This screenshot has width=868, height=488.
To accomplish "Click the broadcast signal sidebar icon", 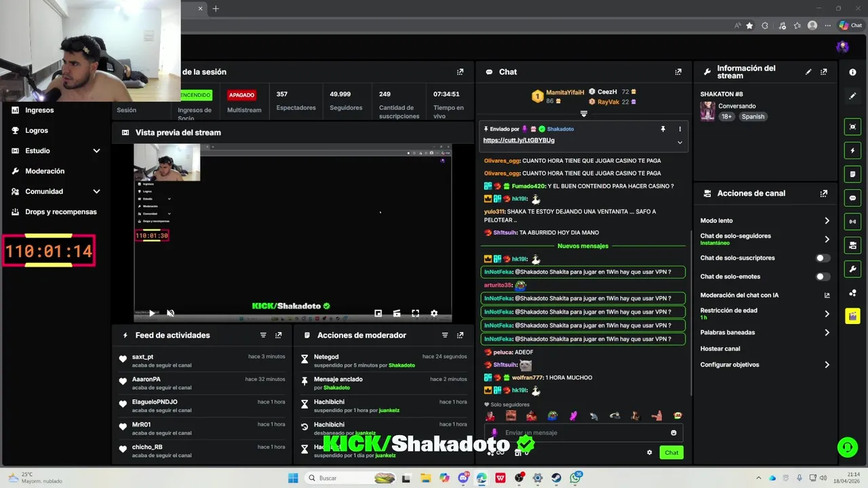I will [852, 222].
